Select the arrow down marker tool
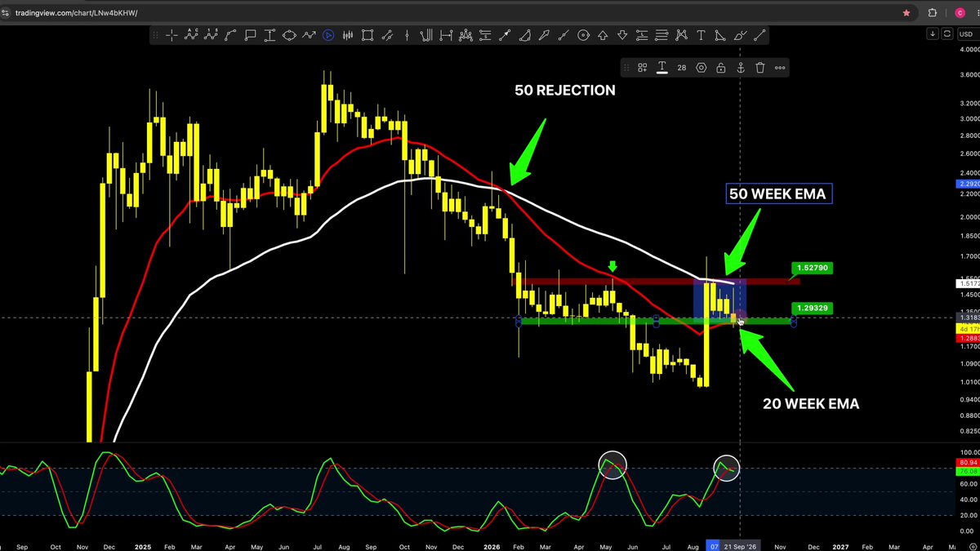Screen dimensions: 980x551 click(x=622, y=35)
